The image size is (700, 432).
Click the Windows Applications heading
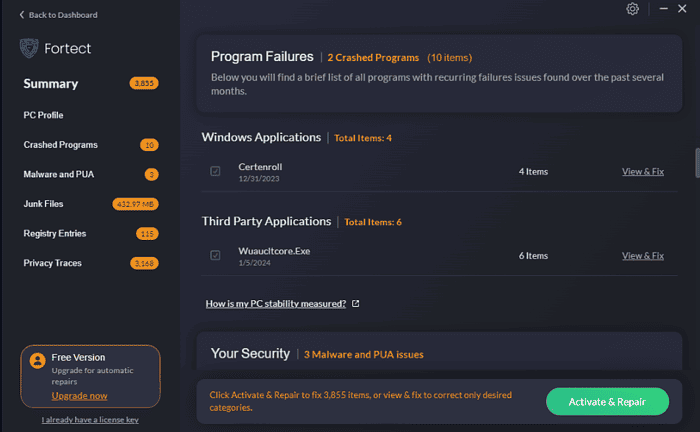click(x=261, y=137)
